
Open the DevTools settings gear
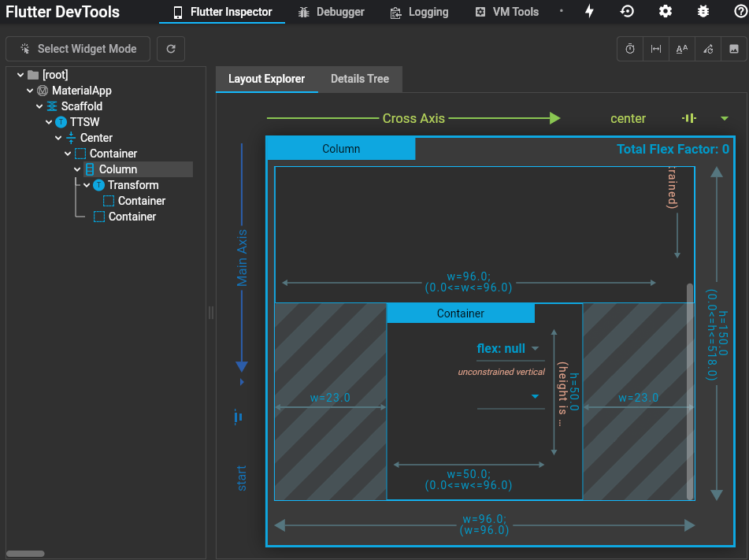coord(666,12)
